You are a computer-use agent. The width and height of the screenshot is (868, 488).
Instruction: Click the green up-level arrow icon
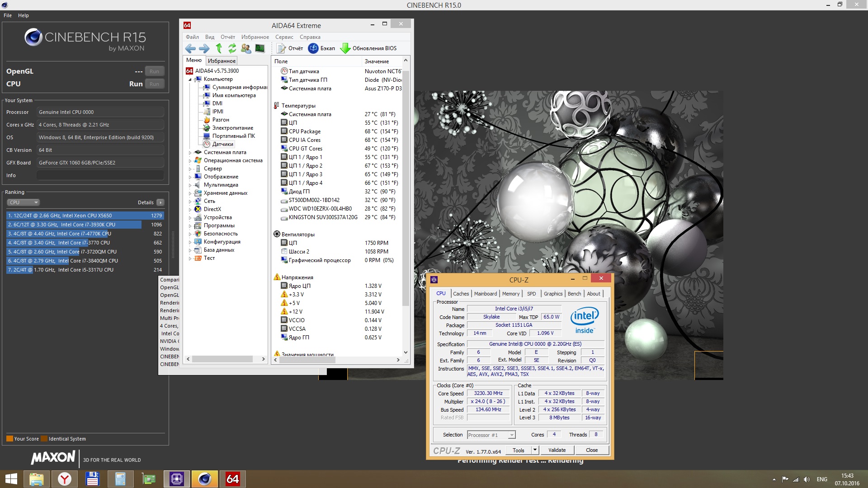click(x=219, y=48)
